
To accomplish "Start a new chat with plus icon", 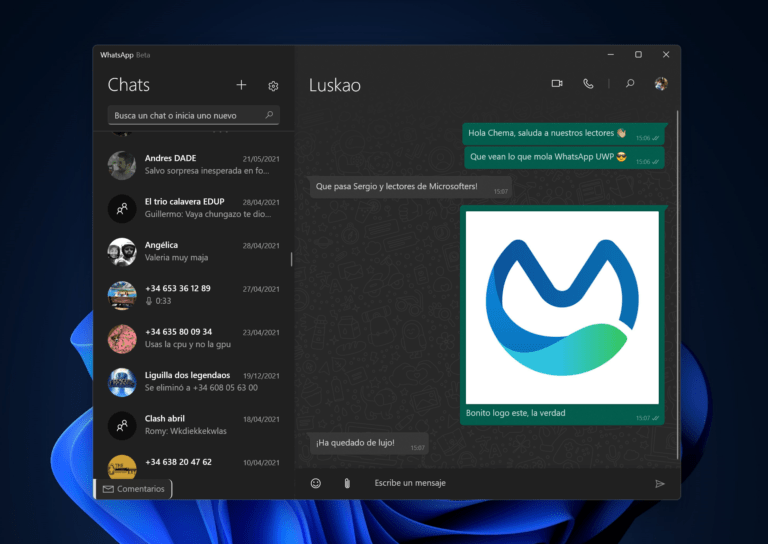I will (241, 86).
